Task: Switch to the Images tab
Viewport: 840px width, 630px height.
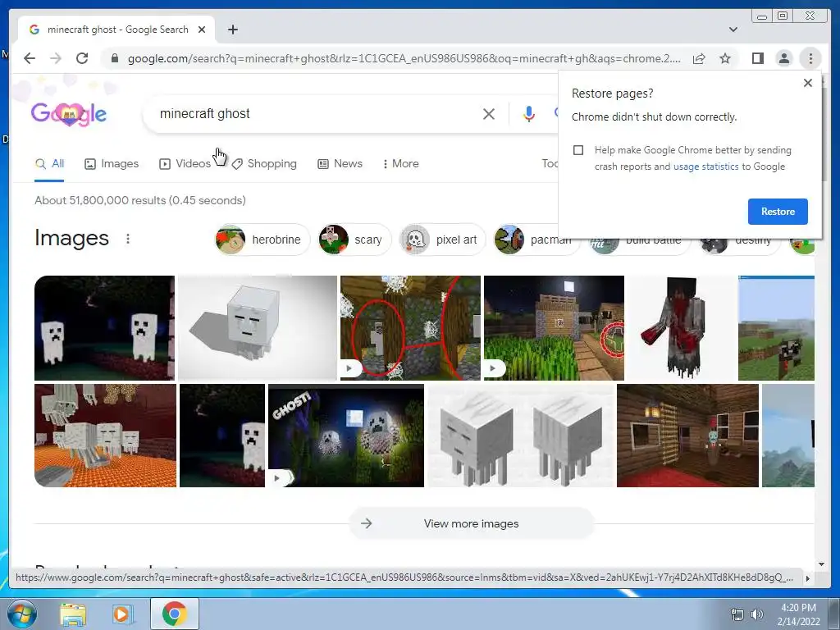Action: (x=112, y=164)
